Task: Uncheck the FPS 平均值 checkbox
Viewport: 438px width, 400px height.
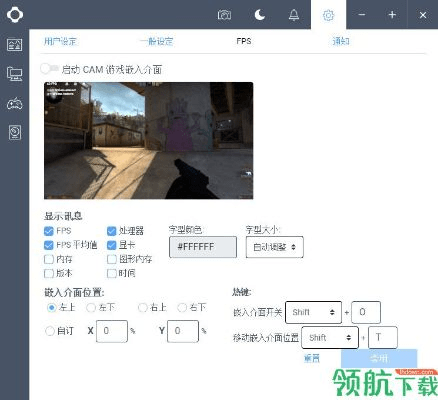Action: (x=49, y=245)
